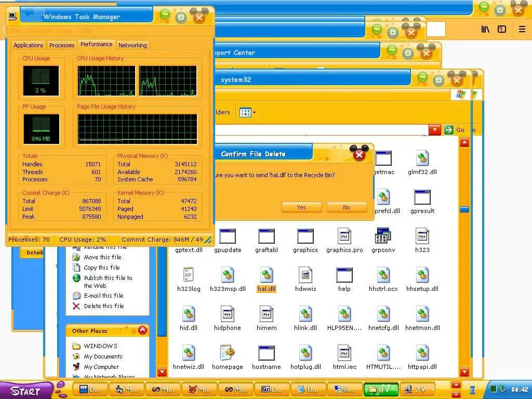
Task: Switch to the Networking tab
Action: pos(132,45)
